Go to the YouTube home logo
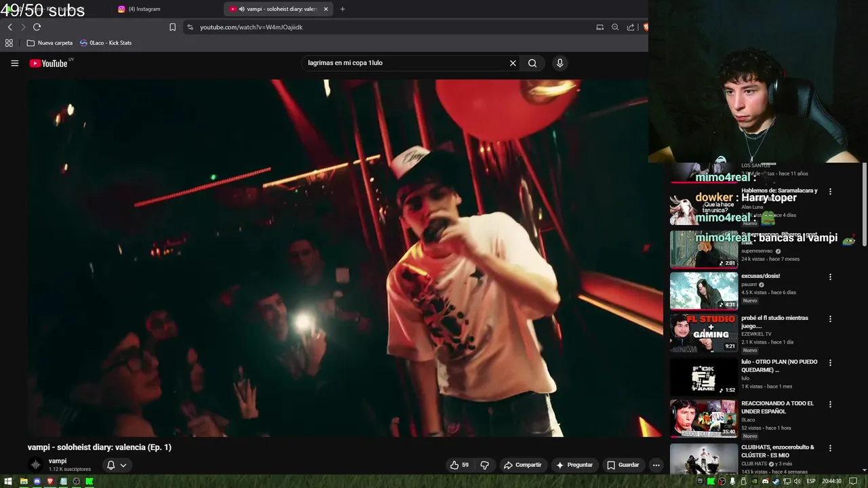Image resolution: width=868 pixels, height=488 pixels. click(x=48, y=63)
